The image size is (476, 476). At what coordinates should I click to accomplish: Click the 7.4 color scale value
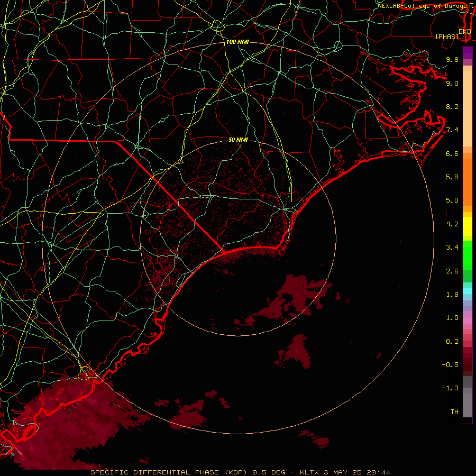click(452, 130)
